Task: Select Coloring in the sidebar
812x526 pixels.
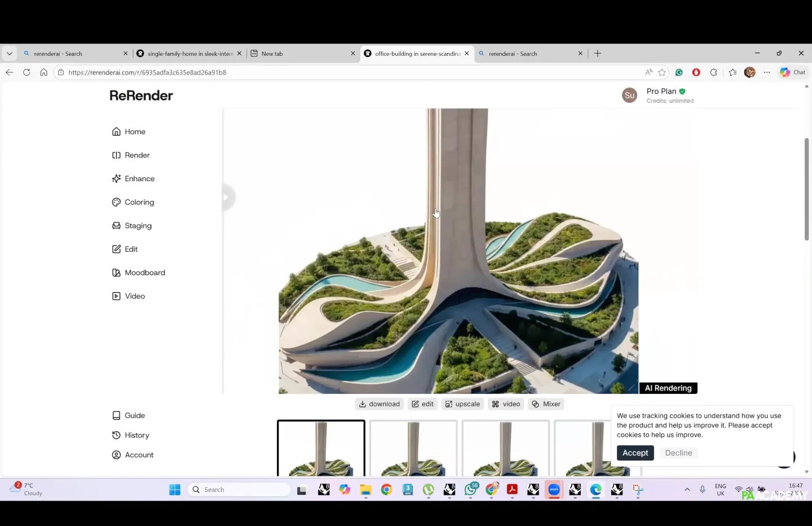Action: click(x=139, y=202)
